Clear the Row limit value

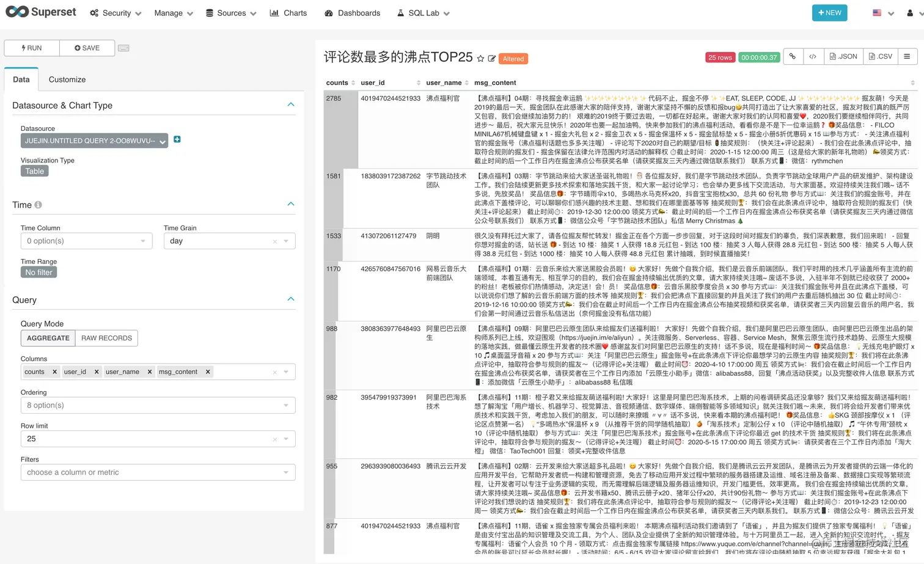(x=275, y=439)
